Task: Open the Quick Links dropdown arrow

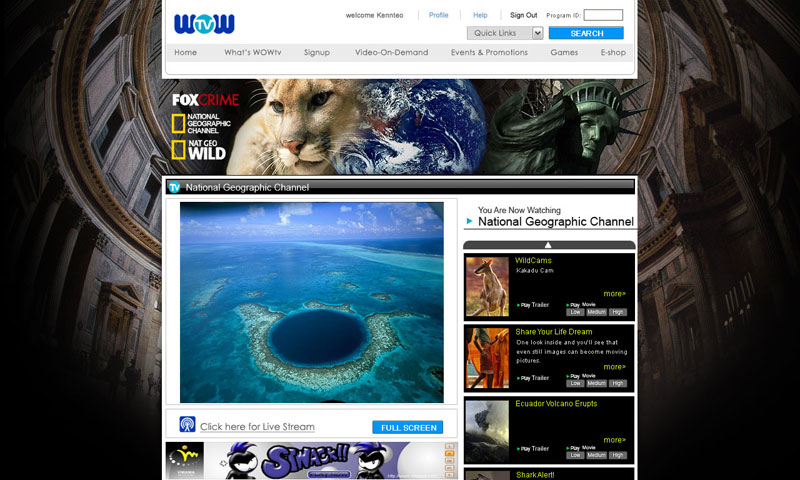Action: (x=537, y=33)
